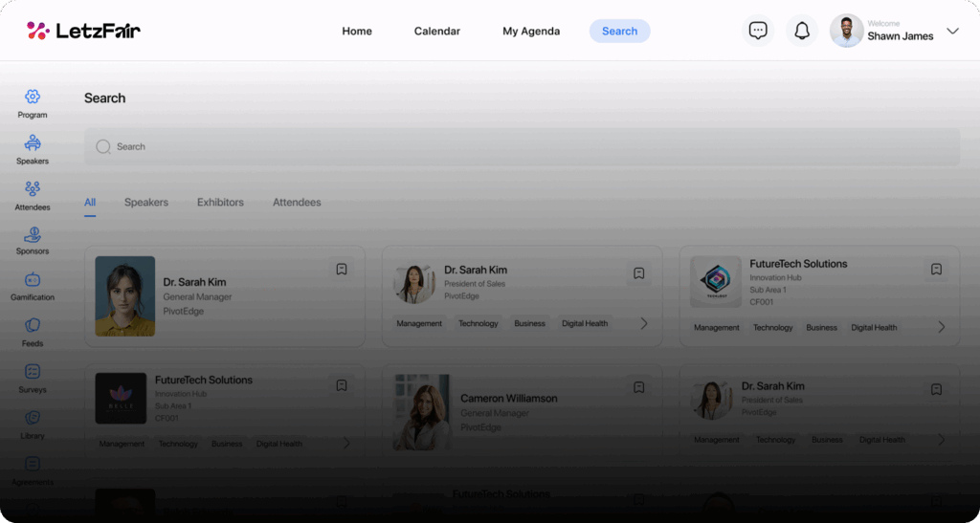This screenshot has width=980, height=523.
Task: Toggle bookmark on top-right FutureTech Solutions card
Action: click(937, 270)
